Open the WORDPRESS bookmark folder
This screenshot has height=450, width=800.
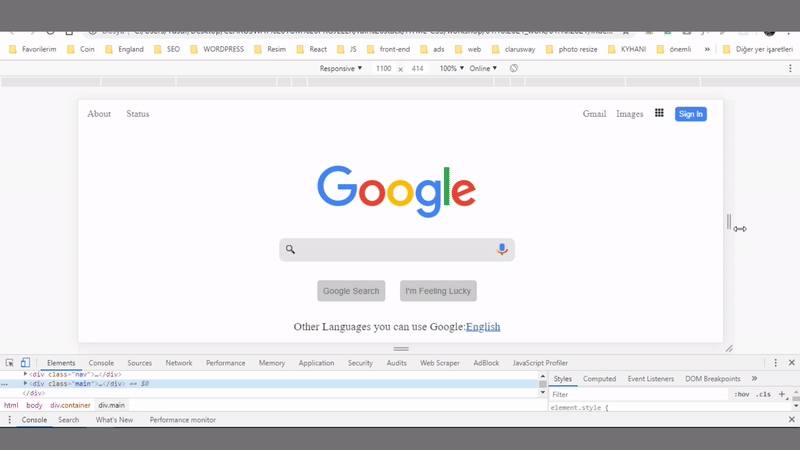pyautogui.click(x=217, y=49)
